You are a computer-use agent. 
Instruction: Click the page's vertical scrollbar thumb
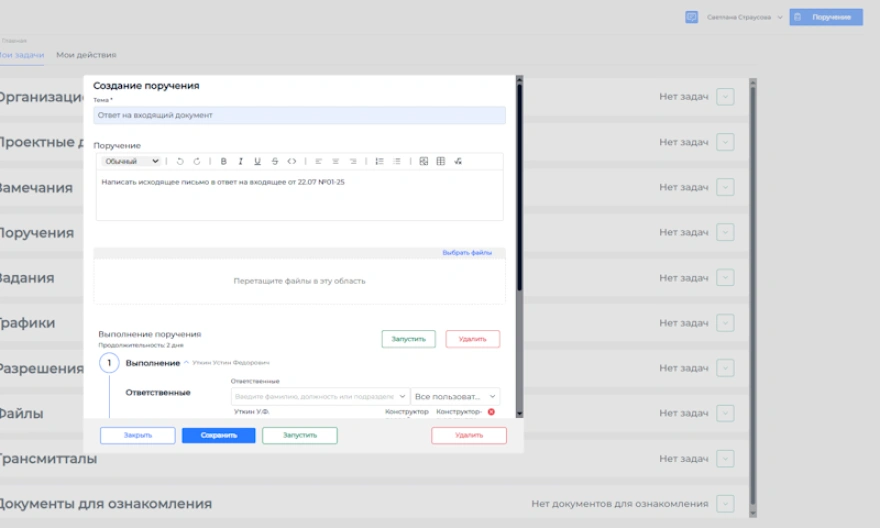pyautogui.click(x=753, y=297)
